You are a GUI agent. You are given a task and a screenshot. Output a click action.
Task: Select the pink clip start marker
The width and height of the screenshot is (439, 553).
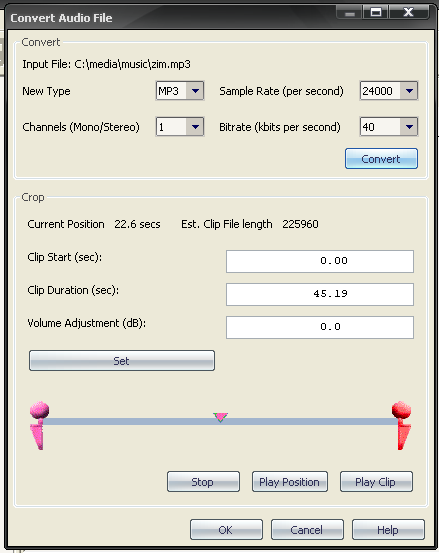coord(39,425)
